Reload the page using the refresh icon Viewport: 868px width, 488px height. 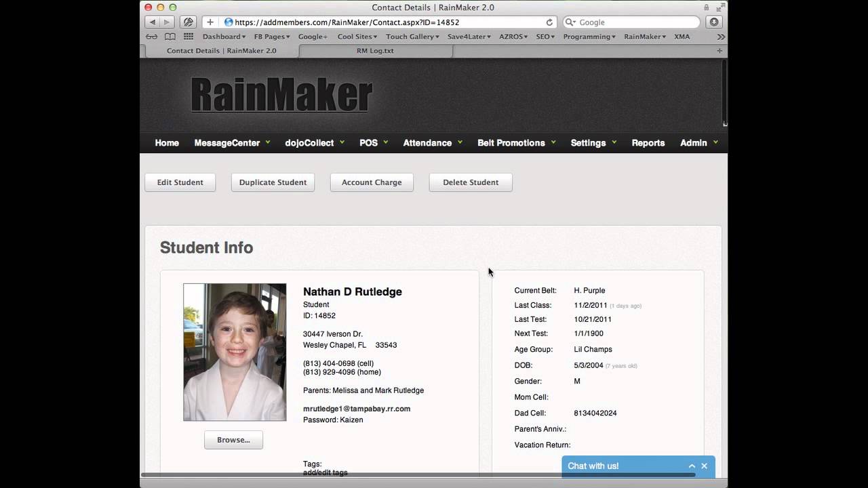549,22
